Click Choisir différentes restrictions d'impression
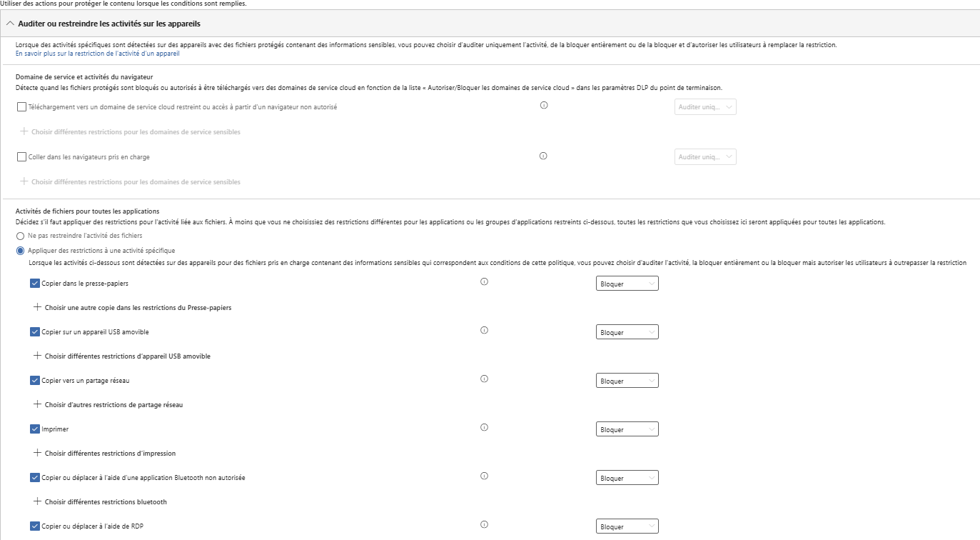The image size is (980, 540). coord(110,454)
